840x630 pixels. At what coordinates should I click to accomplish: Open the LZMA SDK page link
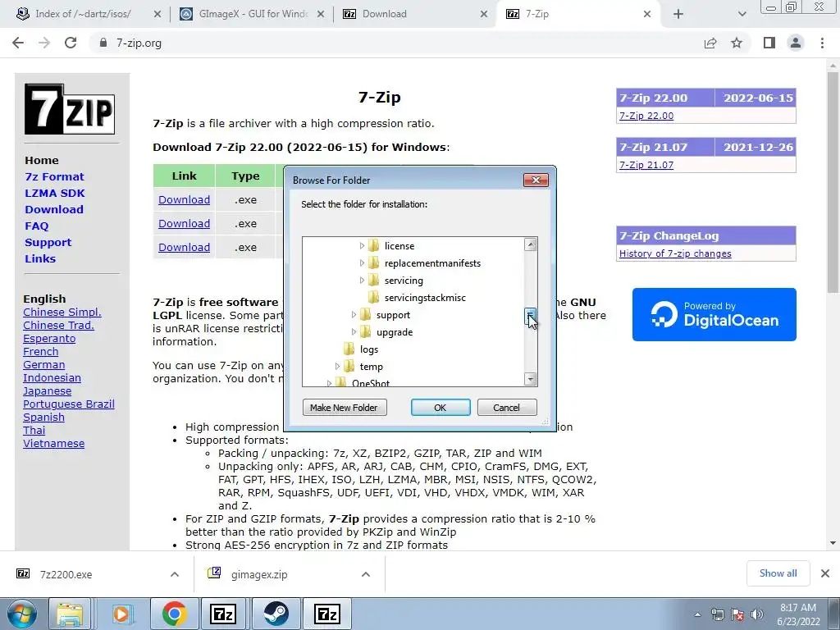tap(55, 194)
